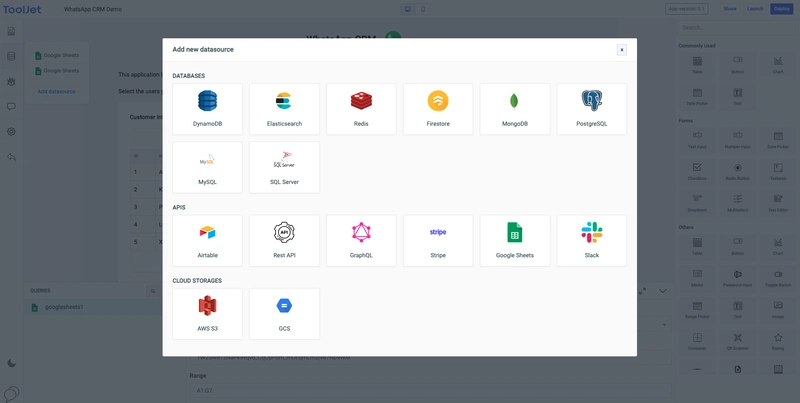Screen dimensions: 800x403
Task: Pick the Textarea widget
Action: tap(778, 172)
